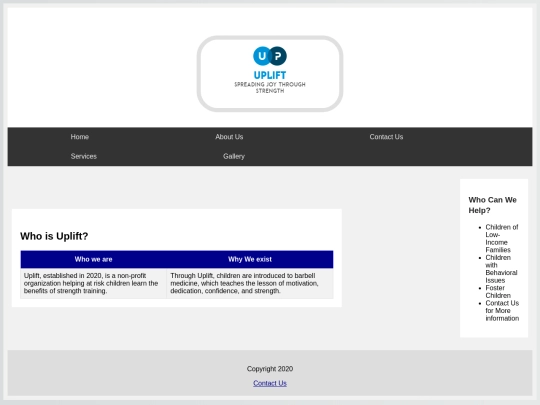Click the Uplift logo image
This screenshot has width=540, height=405.
coord(270,74)
